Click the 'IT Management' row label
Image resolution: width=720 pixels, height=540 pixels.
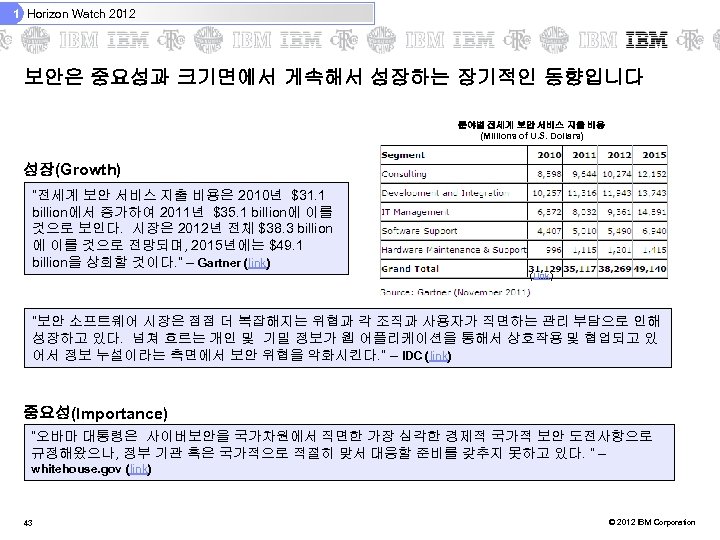tap(415, 212)
